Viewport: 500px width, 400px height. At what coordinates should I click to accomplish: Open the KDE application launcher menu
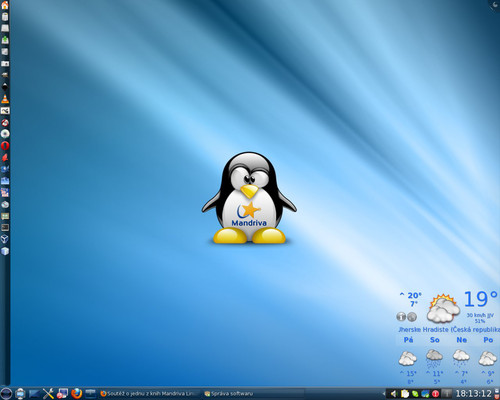click(6, 394)
